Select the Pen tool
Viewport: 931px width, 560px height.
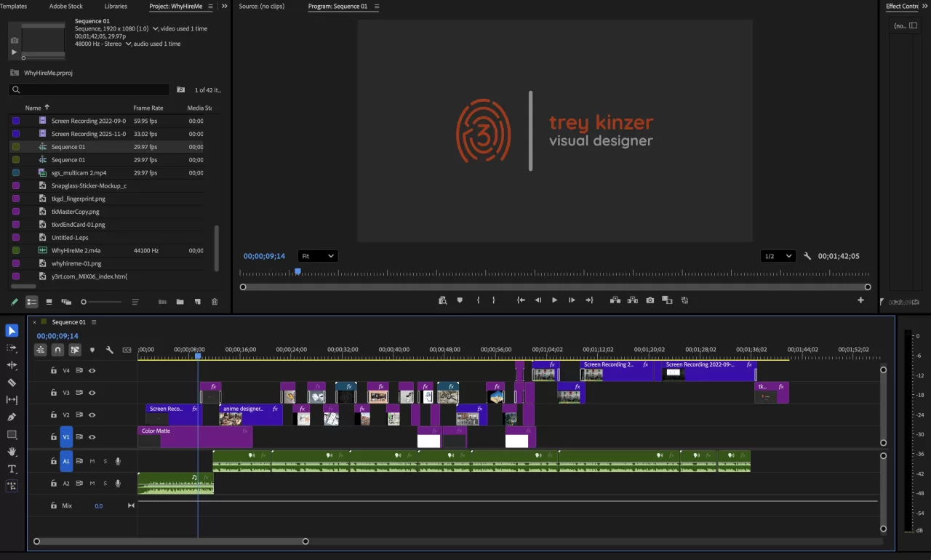[x=12, y=417]
